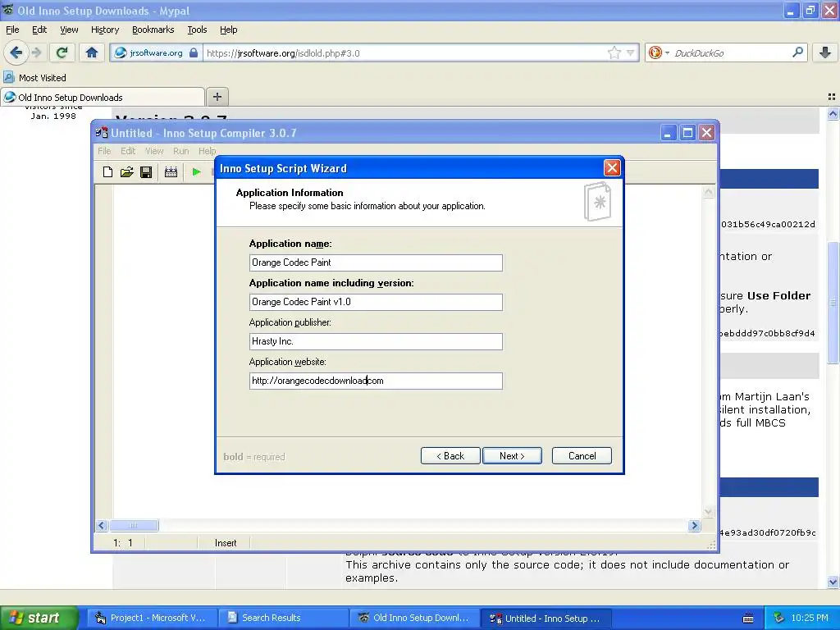Click the green Run arrow in Inno Setup

click(x=196, y=172)
